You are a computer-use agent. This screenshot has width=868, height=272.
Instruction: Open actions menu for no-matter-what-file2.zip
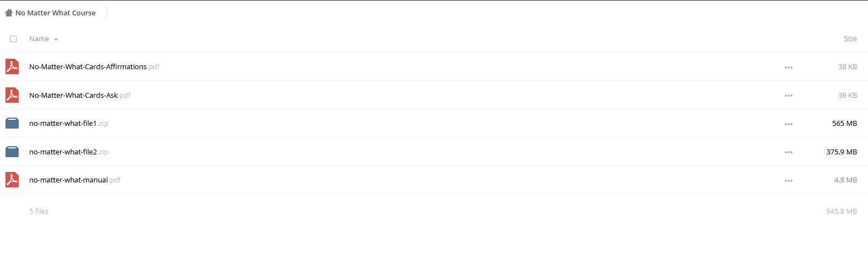789,152
